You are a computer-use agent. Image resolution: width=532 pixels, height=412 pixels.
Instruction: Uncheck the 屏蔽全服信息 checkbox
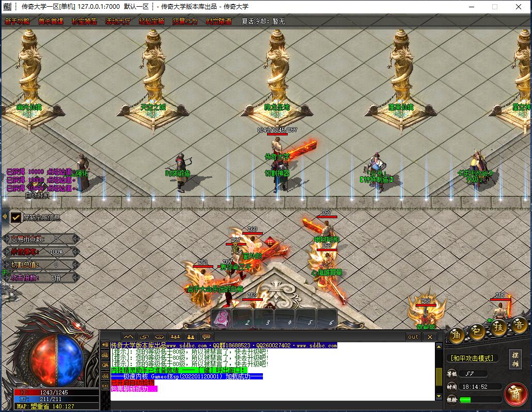pyautogui.click(x=15, y=217)
